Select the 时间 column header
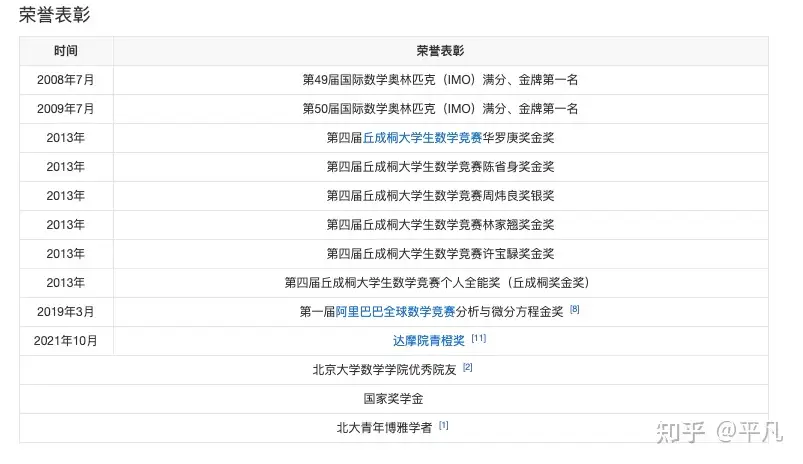This screenshot has height=464, width=803. (66, 51)
